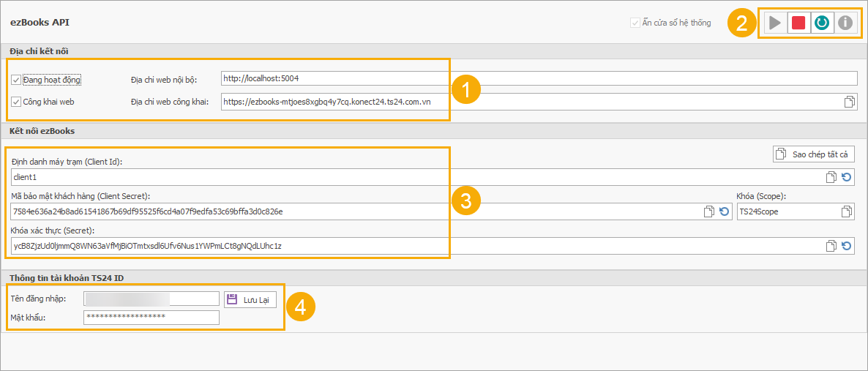Restart the API service with the teal refresh icon
The height and width of the screenshot is (371, 868).
pyautogui.click(x=821, y=23)
